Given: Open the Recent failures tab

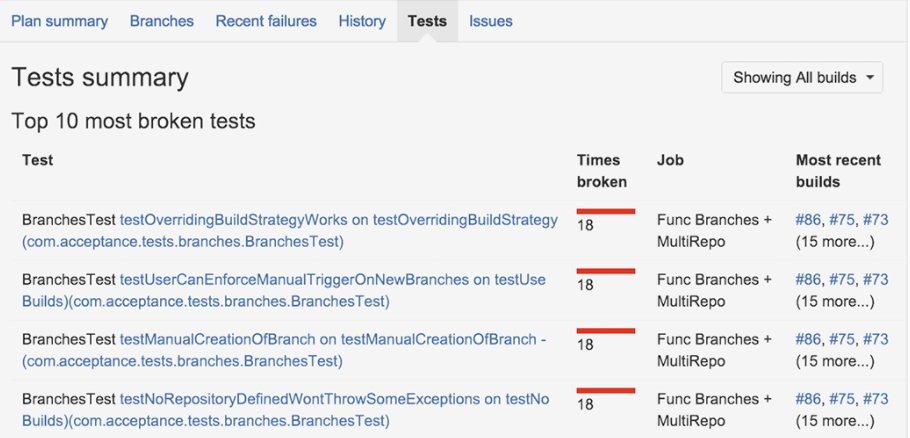Looking at the screenshot, I should point(266,21).
